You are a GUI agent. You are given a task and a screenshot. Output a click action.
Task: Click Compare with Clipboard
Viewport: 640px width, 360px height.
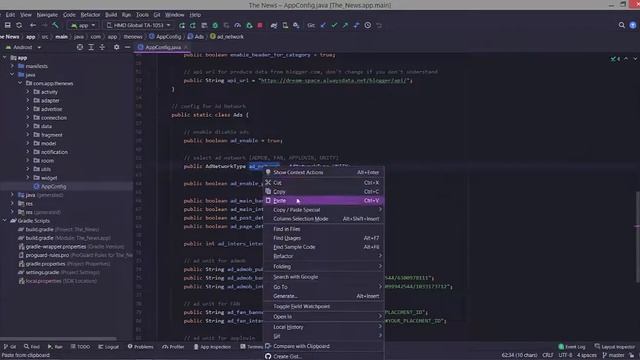point(323,346)
